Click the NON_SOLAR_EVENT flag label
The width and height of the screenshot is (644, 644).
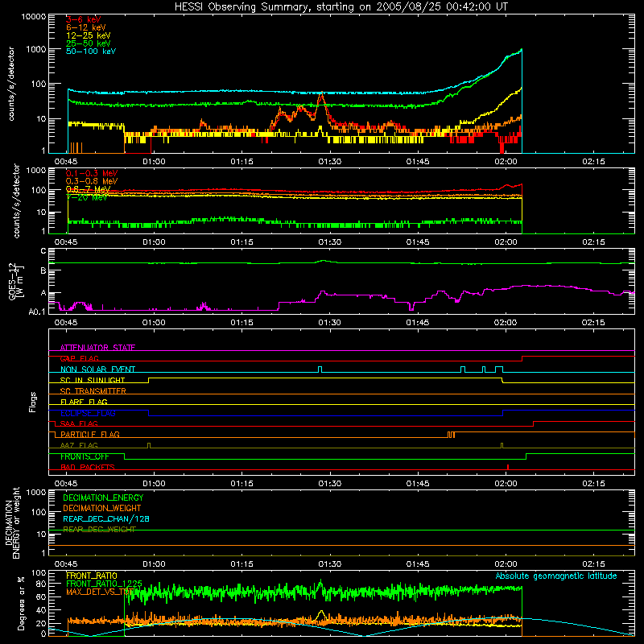(x=97, y=369)
